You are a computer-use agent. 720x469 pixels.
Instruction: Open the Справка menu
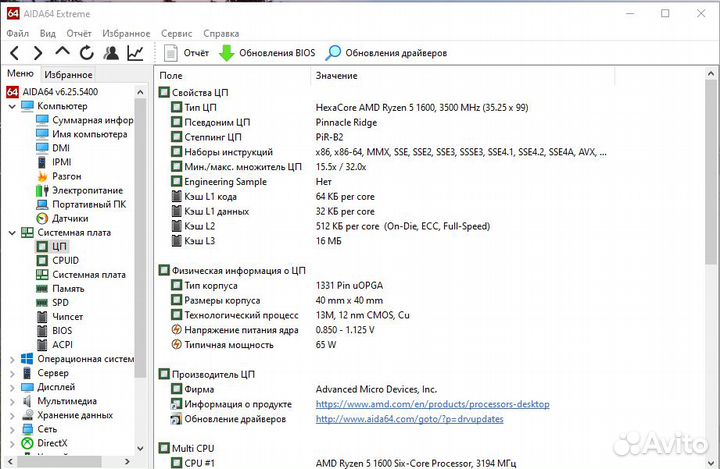click(x=221, y=34)
